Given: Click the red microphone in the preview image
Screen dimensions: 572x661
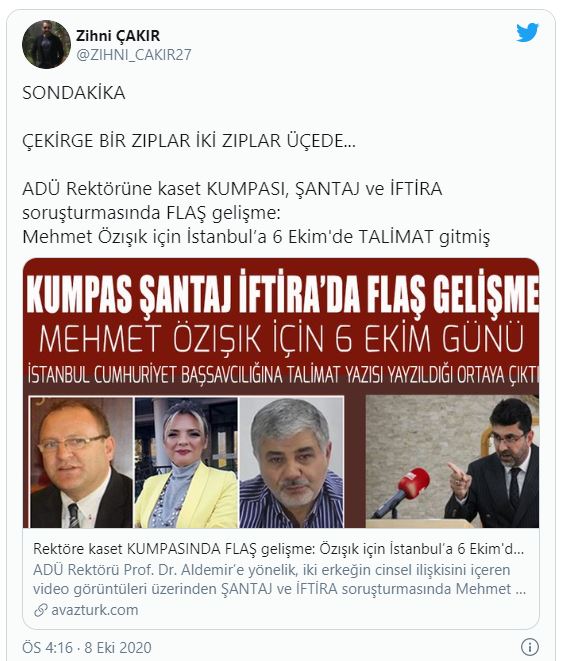Looking at the screenshot, I should 401,491.
